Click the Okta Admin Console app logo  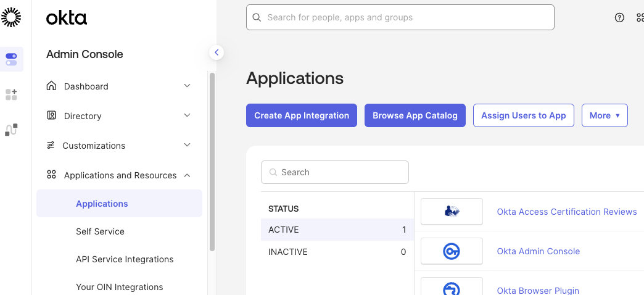click(452, 251)
